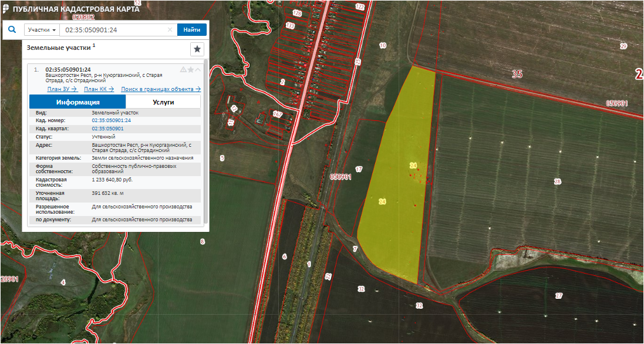The width and height of the screenshot is (644, 344).
Task: Click the magnifier search icon
Action: coord(12,29)
